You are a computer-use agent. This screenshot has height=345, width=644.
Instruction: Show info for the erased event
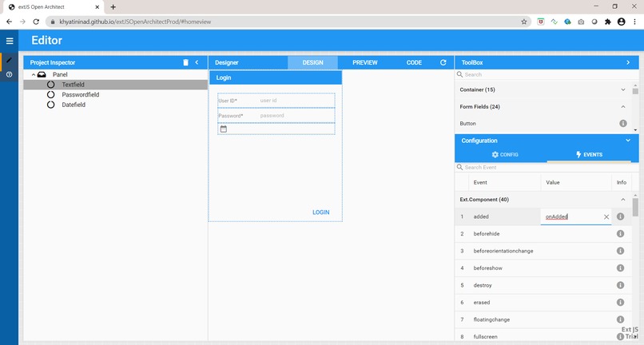point(620,303)
